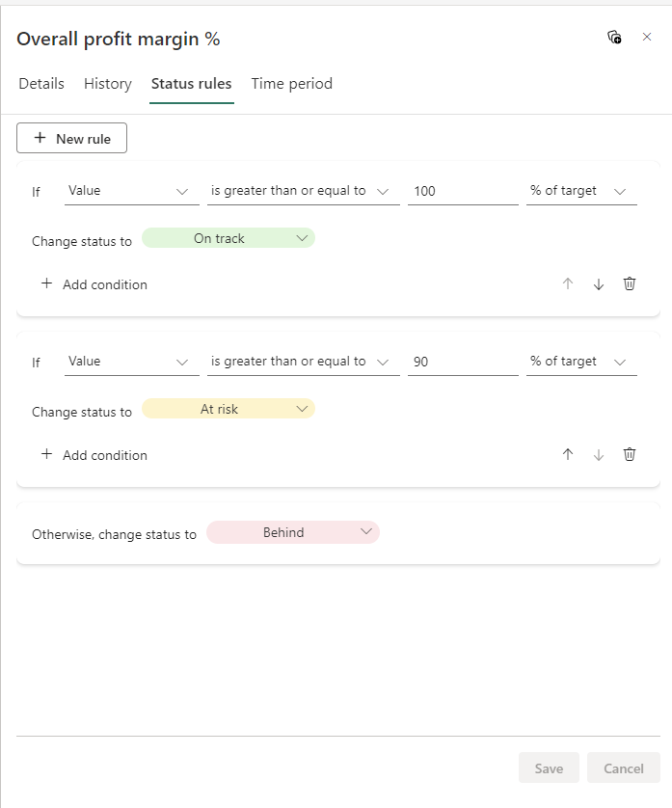Click the clone goal icon near the title
672x808 pixels.
614,37
